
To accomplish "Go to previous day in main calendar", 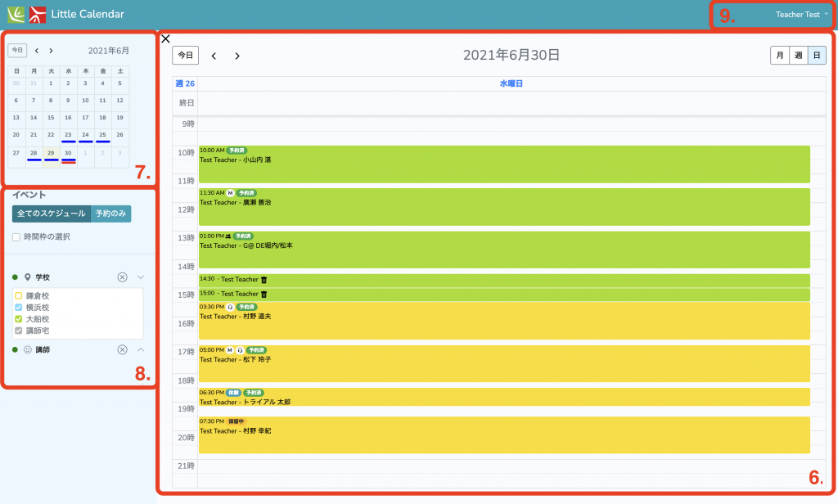I will [x=214, y=56].
